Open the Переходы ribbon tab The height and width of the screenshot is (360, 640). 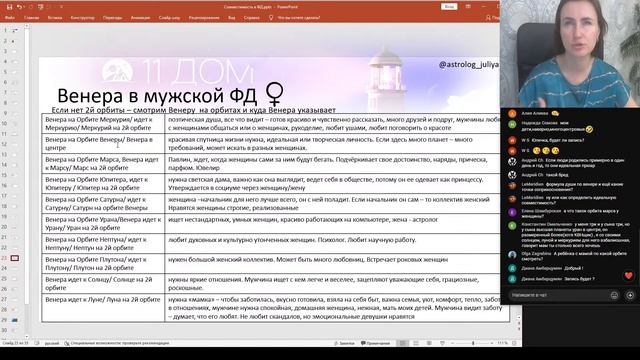tap(112, 18)
